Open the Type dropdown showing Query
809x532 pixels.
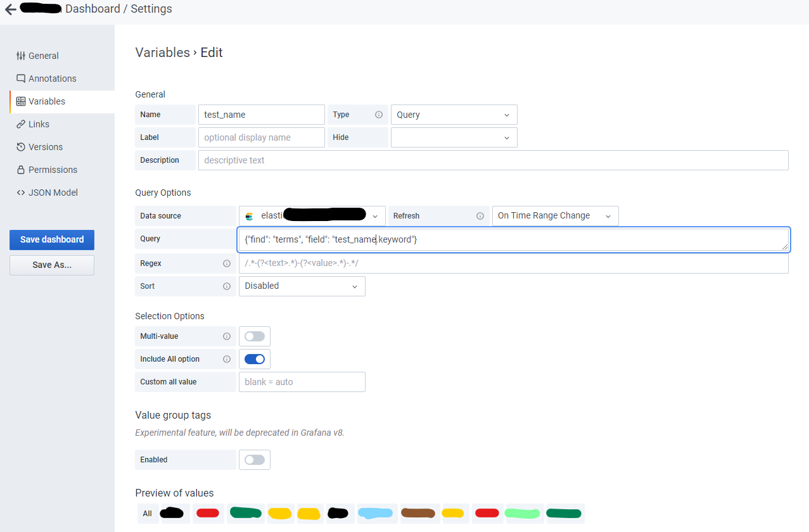(454, 115)
